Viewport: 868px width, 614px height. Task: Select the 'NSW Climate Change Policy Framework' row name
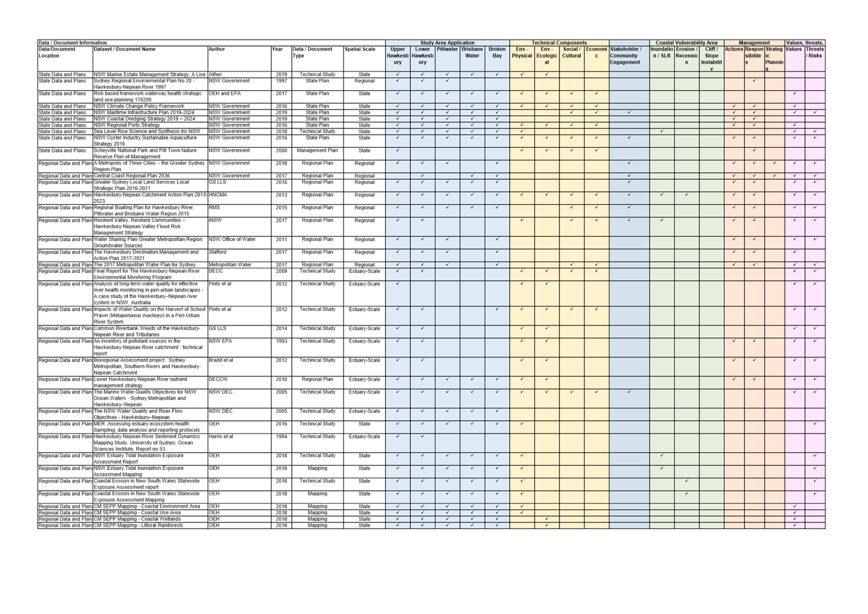click(150, 106)
